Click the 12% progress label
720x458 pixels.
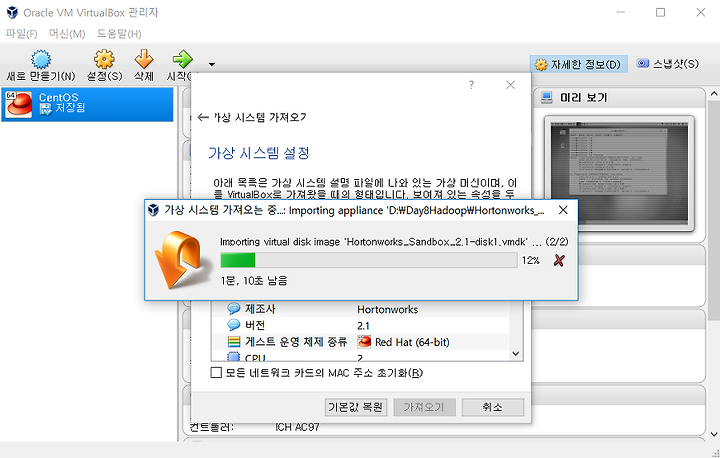click(x=530, y=260)
